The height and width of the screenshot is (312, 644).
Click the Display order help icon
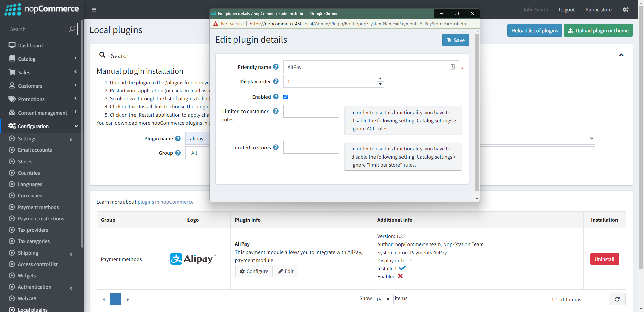pyautogui.click(x=276, y=81)
